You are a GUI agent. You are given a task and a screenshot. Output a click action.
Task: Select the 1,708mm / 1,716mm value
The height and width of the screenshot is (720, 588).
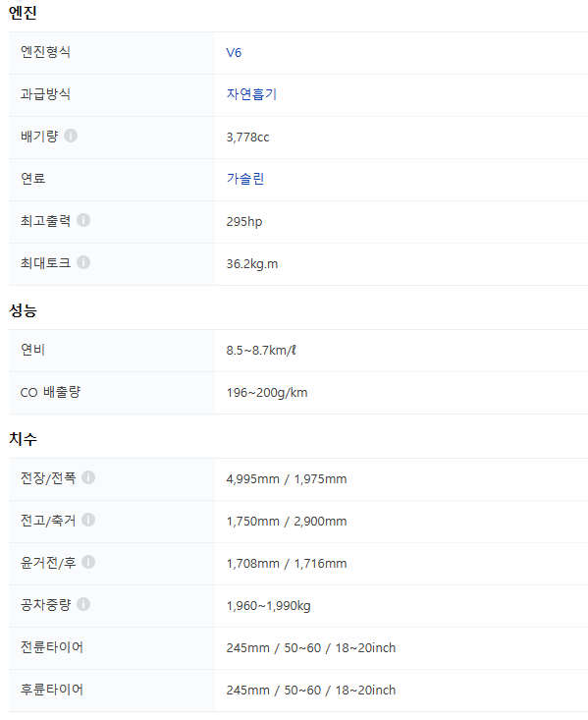[287, 564]
